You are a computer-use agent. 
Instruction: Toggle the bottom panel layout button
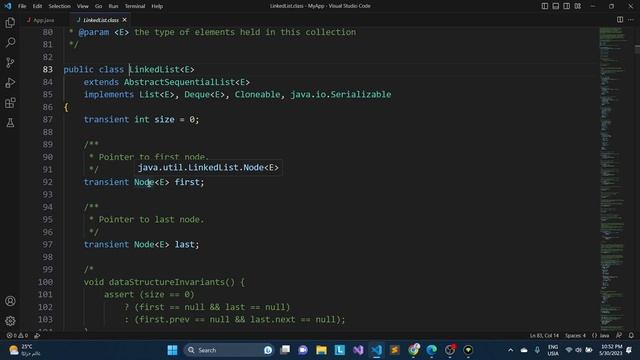coord(556,6)
